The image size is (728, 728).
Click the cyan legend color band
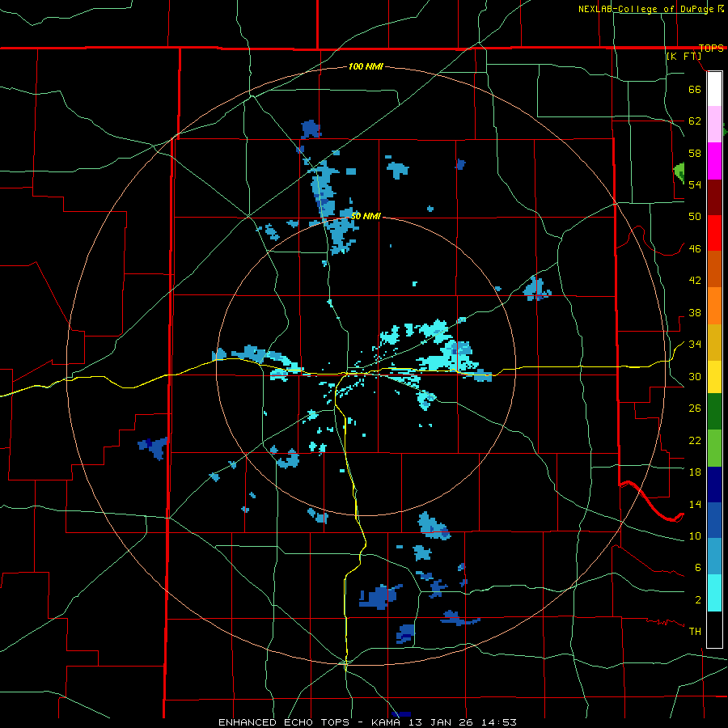click(x=714, y=593)
